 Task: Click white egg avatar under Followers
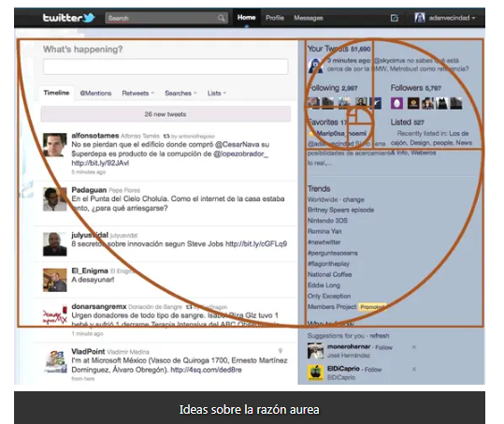[396, 103]
